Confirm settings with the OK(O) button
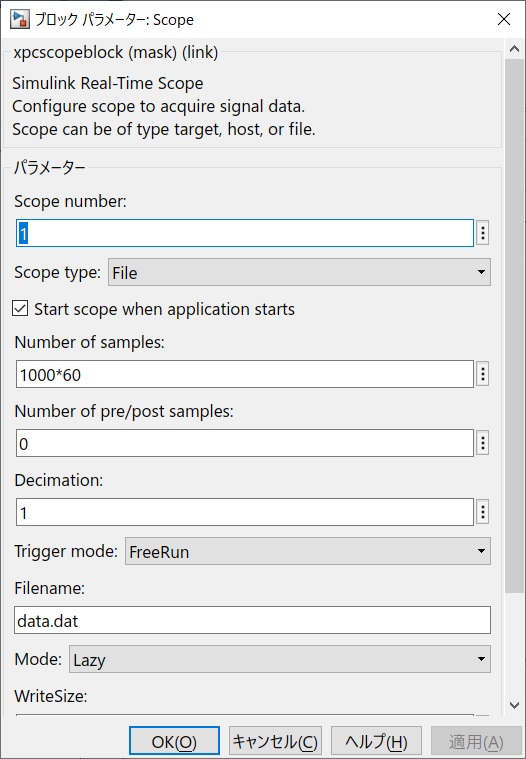The height and width of the screenshot is (759, 526). [174, 741]
